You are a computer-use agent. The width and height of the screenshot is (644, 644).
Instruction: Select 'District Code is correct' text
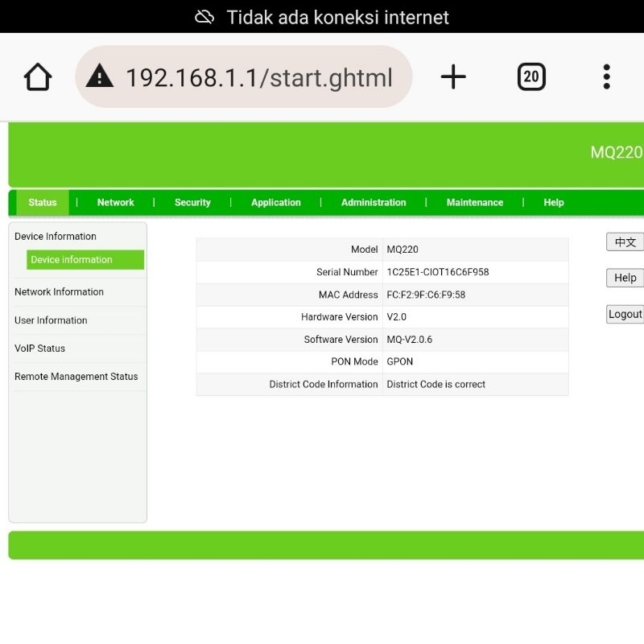coord(436,384)
